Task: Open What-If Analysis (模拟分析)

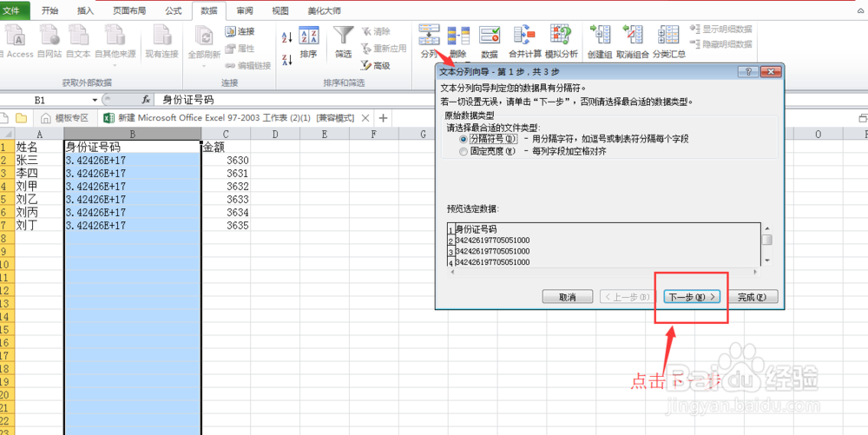Action: pyautogui.click(x=562, y=42)
